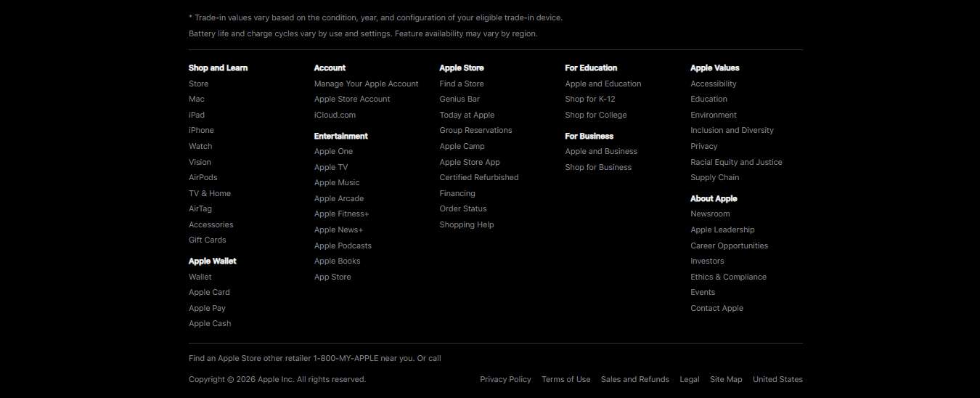Click the Wallet link under Apple Wallet
Image resolution: width=980 pixels, height=398 pixels.
pos(200,277)
